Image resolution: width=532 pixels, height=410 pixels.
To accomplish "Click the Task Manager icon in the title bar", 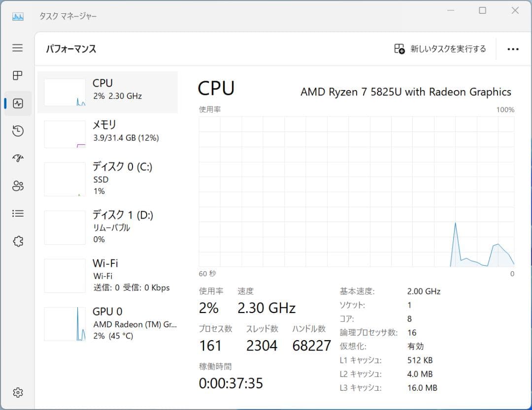I will pyautogui.click(x=17, y=16).
